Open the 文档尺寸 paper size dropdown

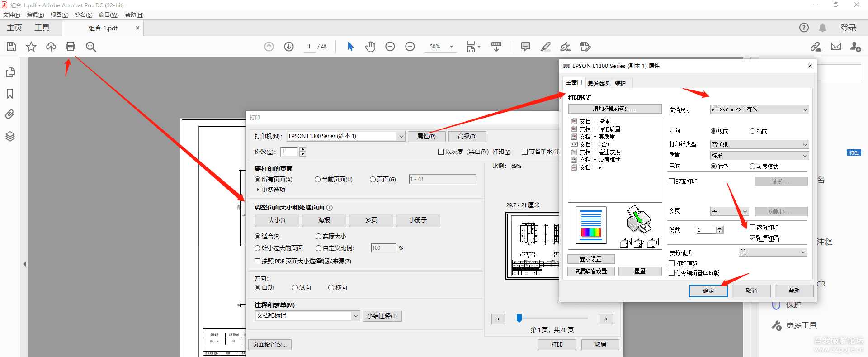click(759, 109)
